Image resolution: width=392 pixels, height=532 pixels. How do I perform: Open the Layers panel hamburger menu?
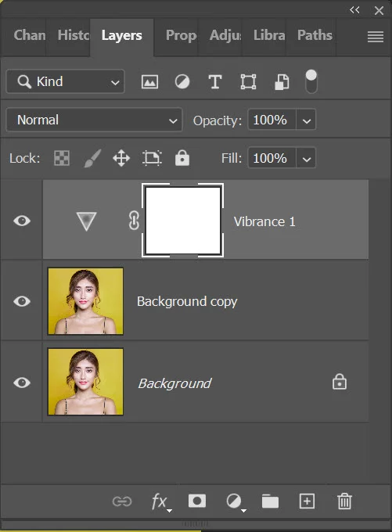[x=376, y=37]
